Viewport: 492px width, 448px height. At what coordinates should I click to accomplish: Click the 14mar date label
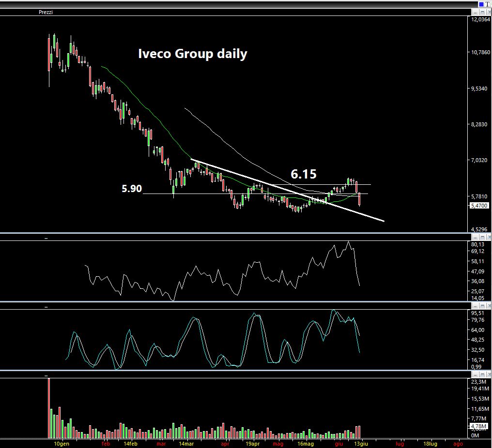(x=186, y=444)
